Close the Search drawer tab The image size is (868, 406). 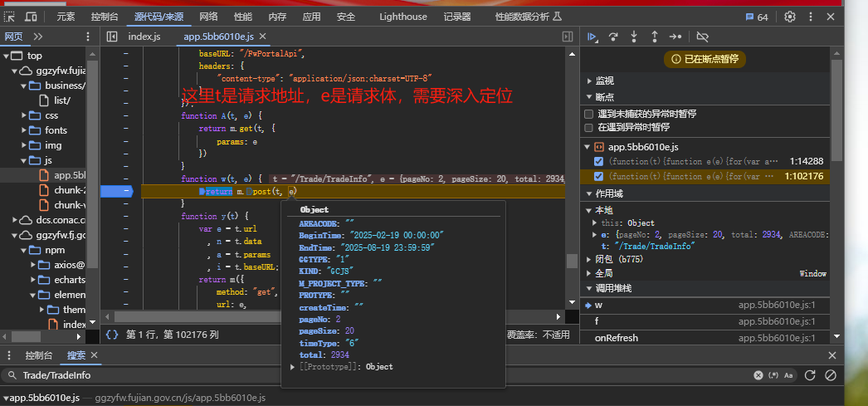click(x=94, y=355)
